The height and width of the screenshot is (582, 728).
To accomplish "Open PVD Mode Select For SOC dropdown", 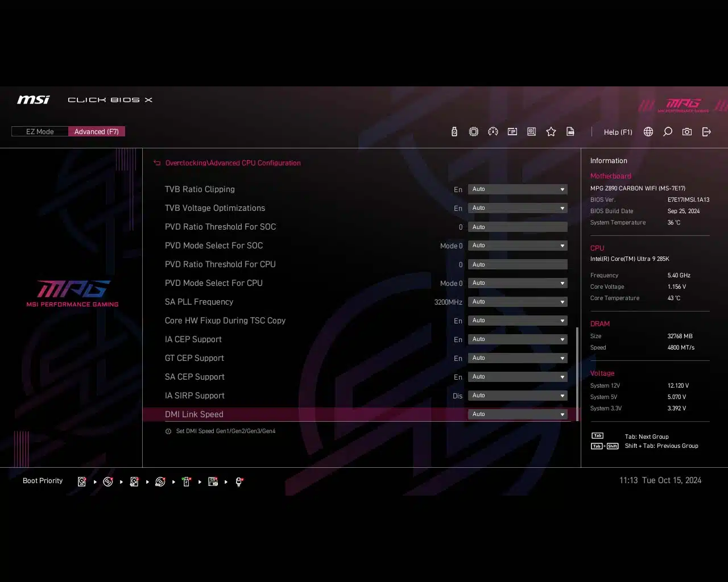I will click(518, 246).
